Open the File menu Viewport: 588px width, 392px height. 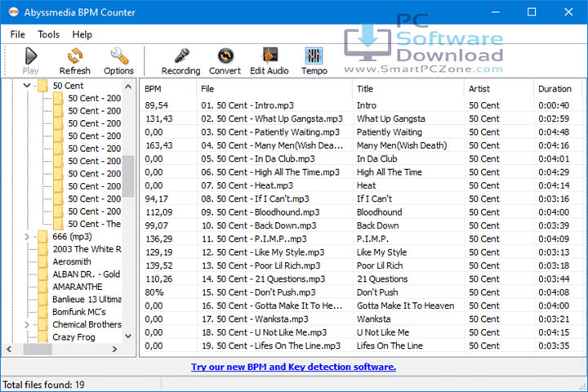coord(18,34)
